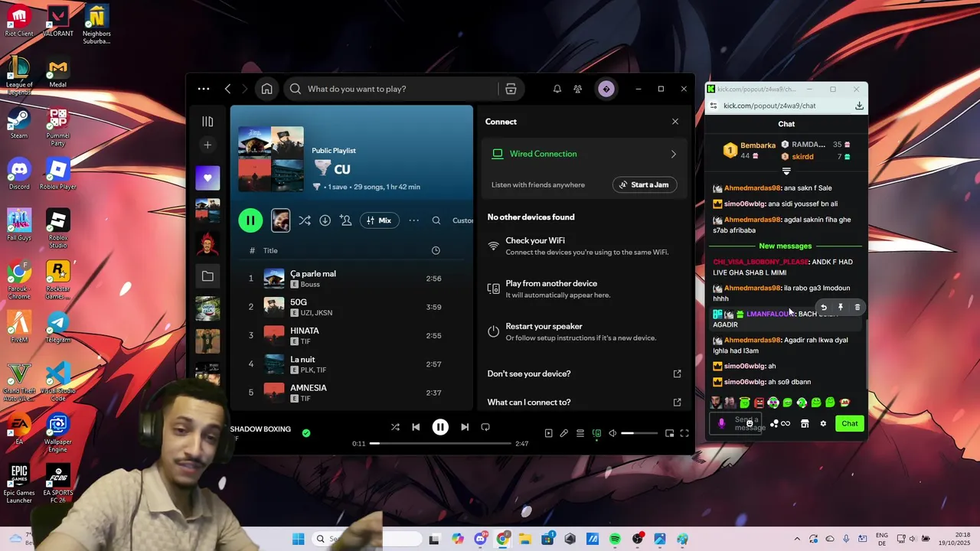Pin the hovered LMANFALOUK chat message
980x551 pixels.
point(841,308)
